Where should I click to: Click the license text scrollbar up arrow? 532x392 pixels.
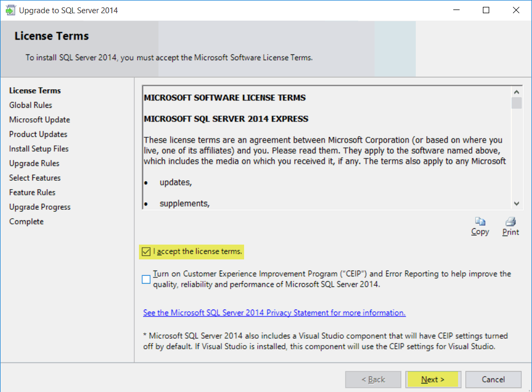(516, 91)
